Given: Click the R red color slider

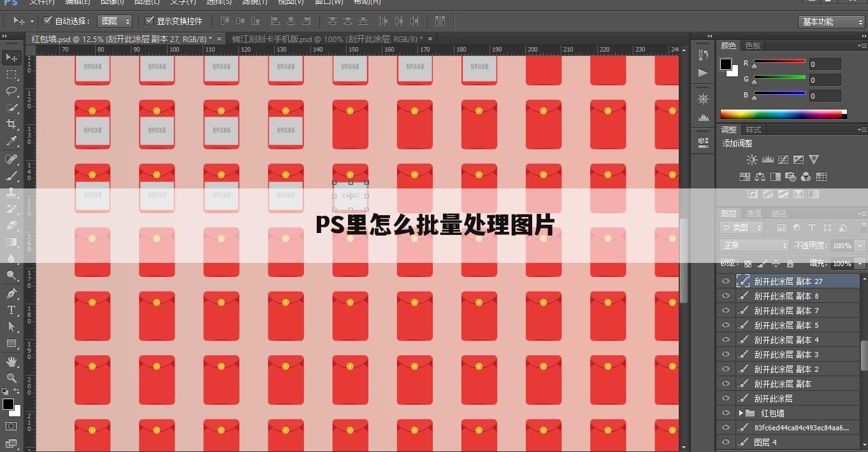Looking at the screenshot, I should tap(778, 62).
